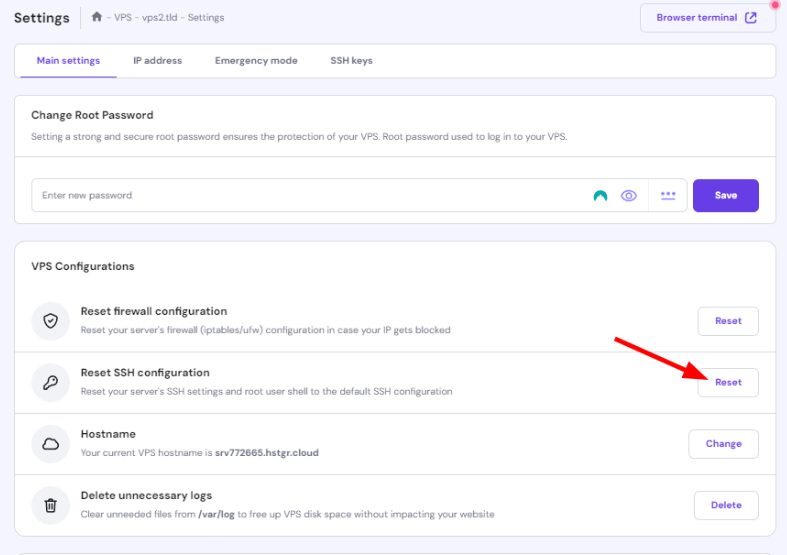Save the new root password
The height and width of the screenshot is (555, 787).
725,196
